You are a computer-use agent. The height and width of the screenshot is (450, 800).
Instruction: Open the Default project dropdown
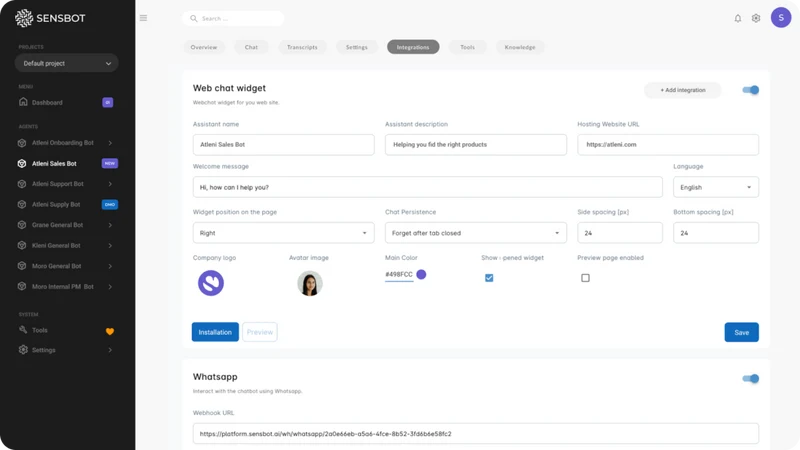coord(67,63)
